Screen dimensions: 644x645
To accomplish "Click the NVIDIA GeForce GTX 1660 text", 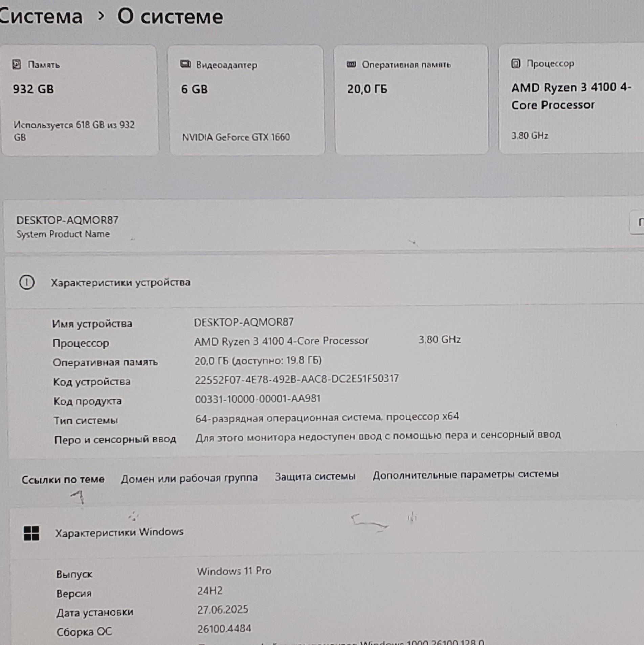I will (236, 137).
